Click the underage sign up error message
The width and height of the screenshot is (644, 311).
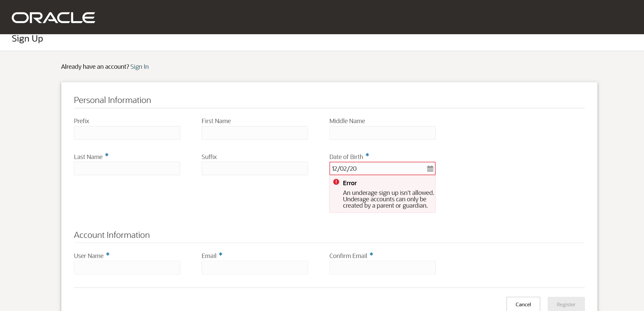click(388, 199)
